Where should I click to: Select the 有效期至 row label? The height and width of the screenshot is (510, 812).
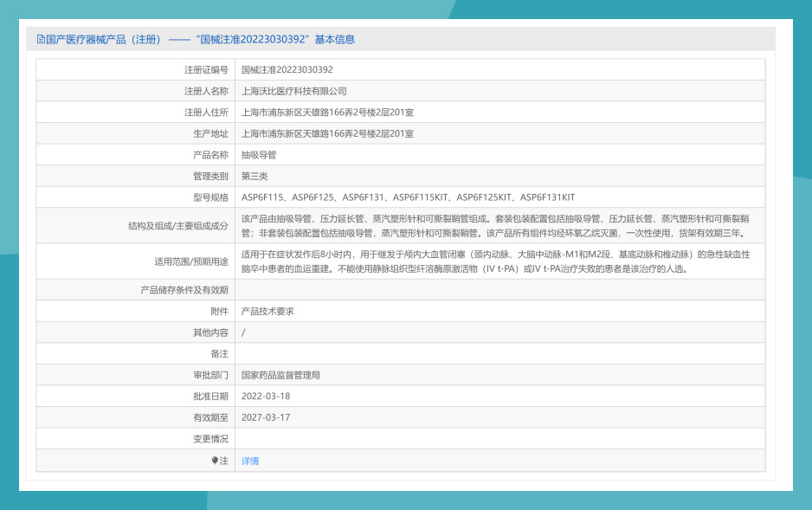[x=210, y=417]
